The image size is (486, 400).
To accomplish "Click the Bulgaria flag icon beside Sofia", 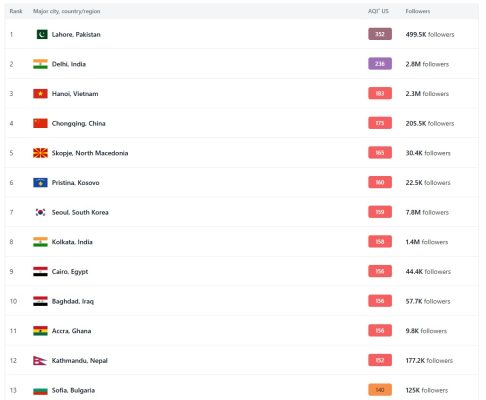I will point(40,390).
